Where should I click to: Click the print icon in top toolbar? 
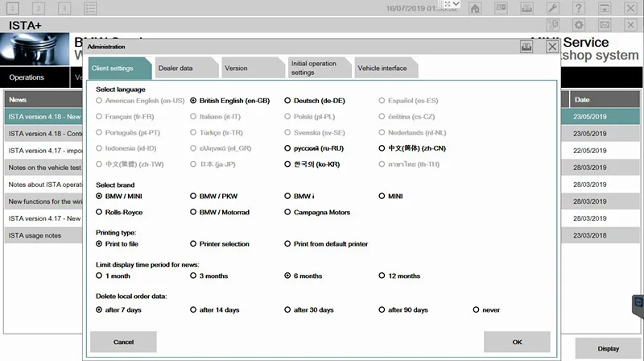527,8
